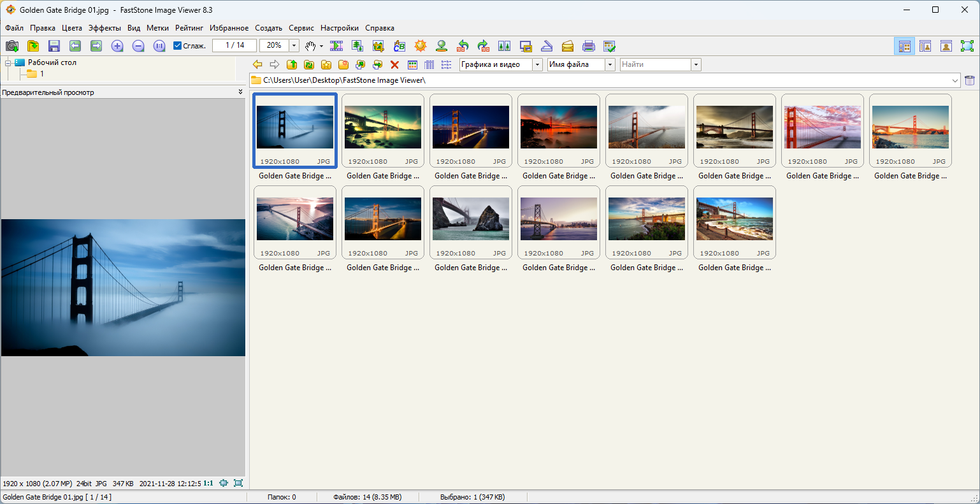
Task: Open the compare selected images icon
Action: click(504, 46)
